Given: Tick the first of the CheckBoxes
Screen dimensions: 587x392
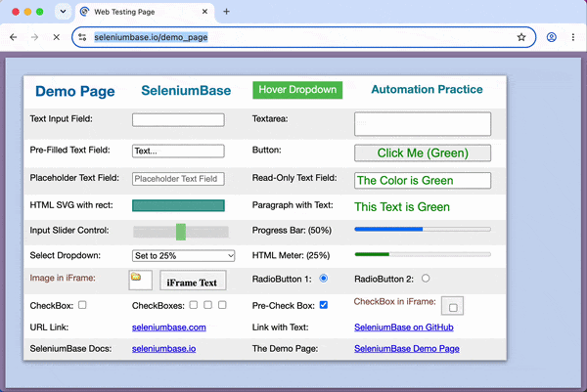Looking at the screenshot, I should tap(194, 305).
